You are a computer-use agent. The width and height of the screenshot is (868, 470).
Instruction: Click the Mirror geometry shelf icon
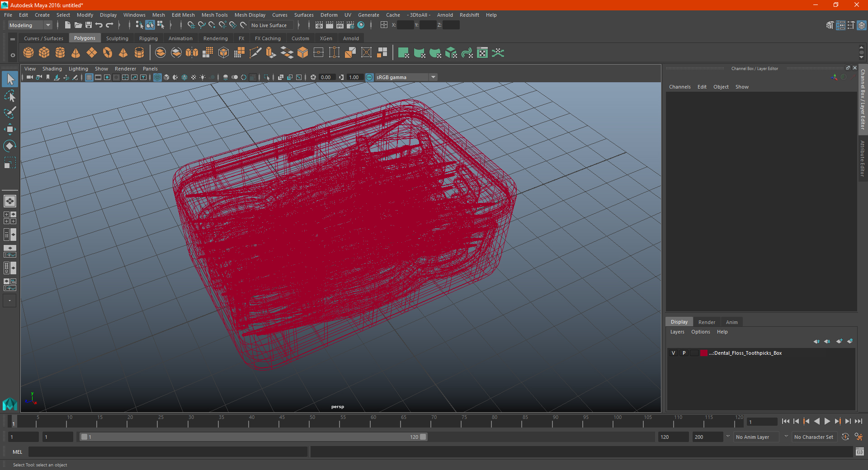tap(192, 53)
